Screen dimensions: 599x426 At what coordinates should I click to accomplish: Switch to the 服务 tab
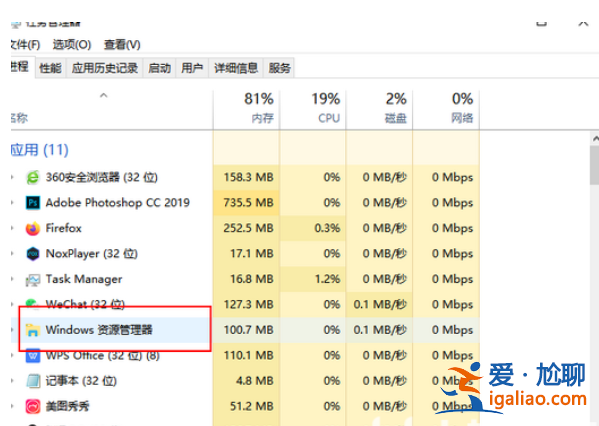pos(279,68)
